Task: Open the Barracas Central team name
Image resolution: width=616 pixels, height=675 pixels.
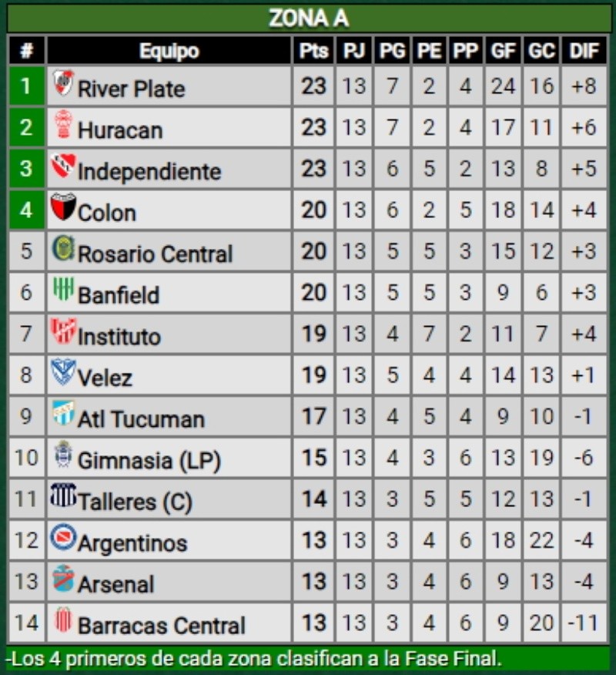Action: click(x=161, y=626)
